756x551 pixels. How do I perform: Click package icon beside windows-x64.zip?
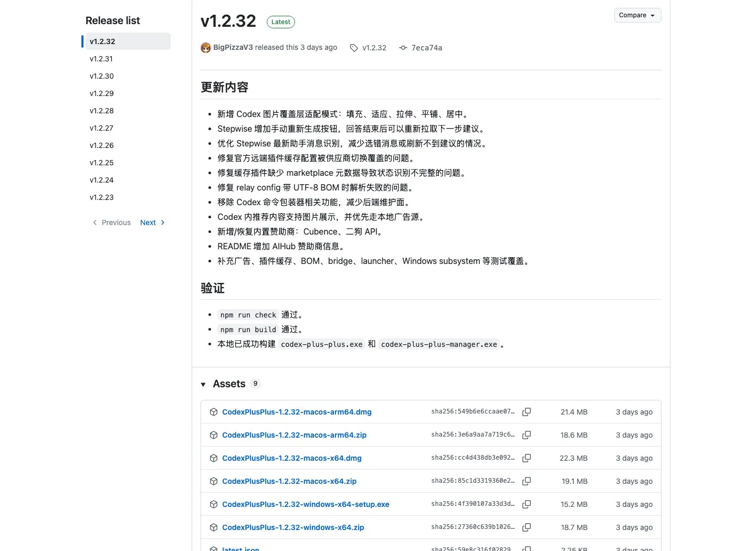[x=214, y=527]
